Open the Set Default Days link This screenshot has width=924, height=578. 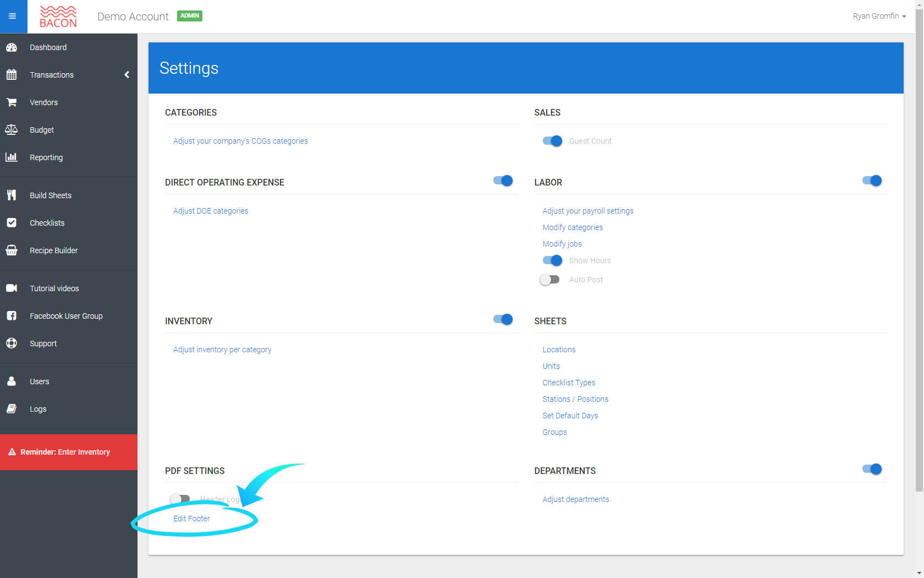pyautogui.click(x=570, y=416)
